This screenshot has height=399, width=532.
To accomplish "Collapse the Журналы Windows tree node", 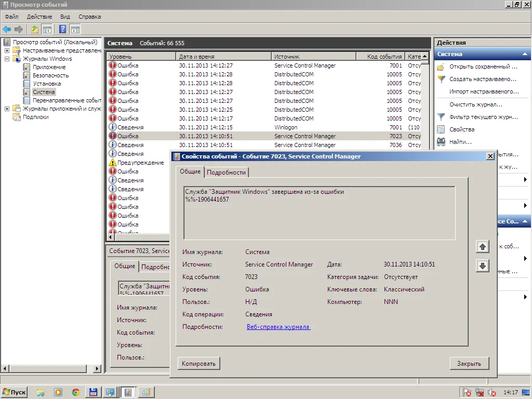I will click(x=7, y=59).
